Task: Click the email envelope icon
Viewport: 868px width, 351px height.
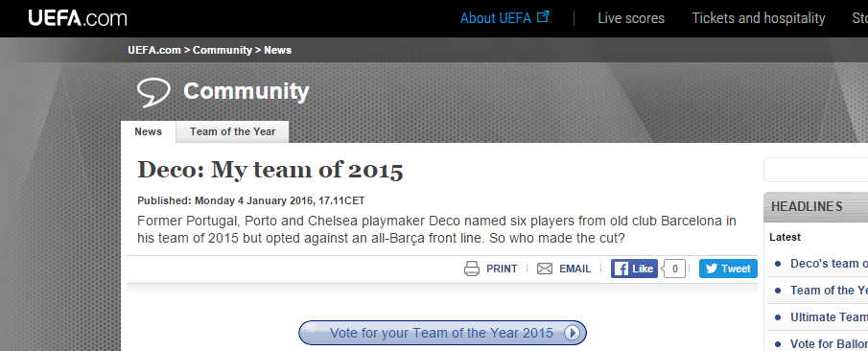Action: [x=545, y=269]
